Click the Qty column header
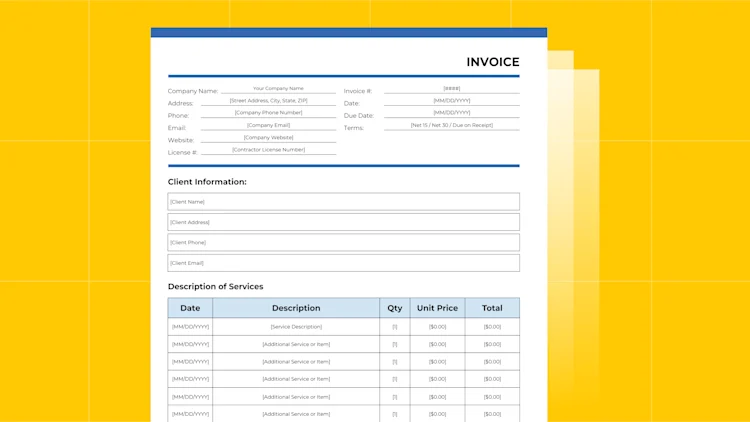Image resolution: width=750 pixels, height=422 pixels. 395,308
